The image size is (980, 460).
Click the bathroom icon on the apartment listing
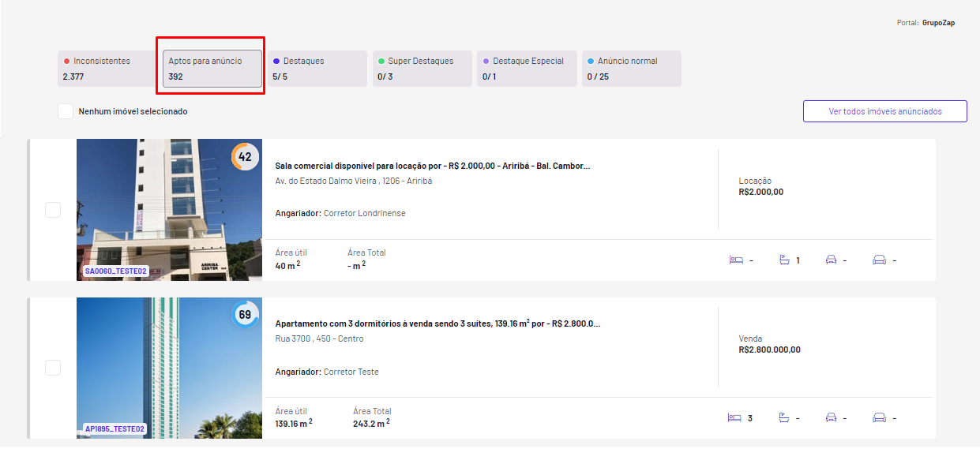coord(784,418)
